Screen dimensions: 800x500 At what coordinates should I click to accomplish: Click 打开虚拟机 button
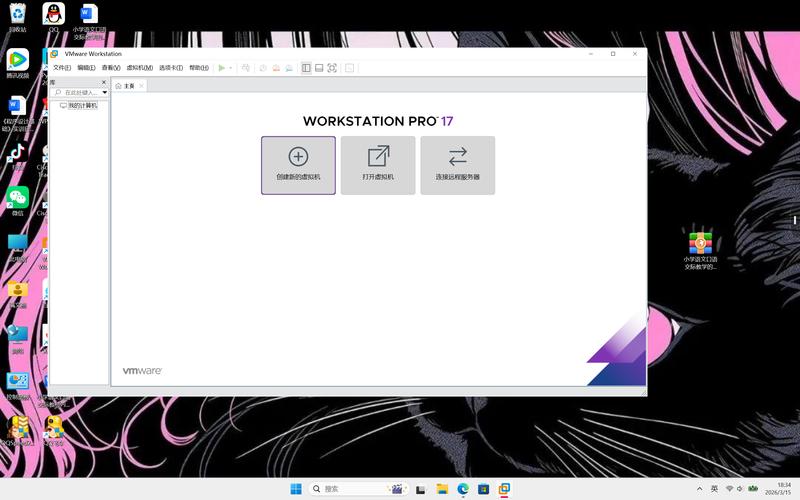point(378,165)
